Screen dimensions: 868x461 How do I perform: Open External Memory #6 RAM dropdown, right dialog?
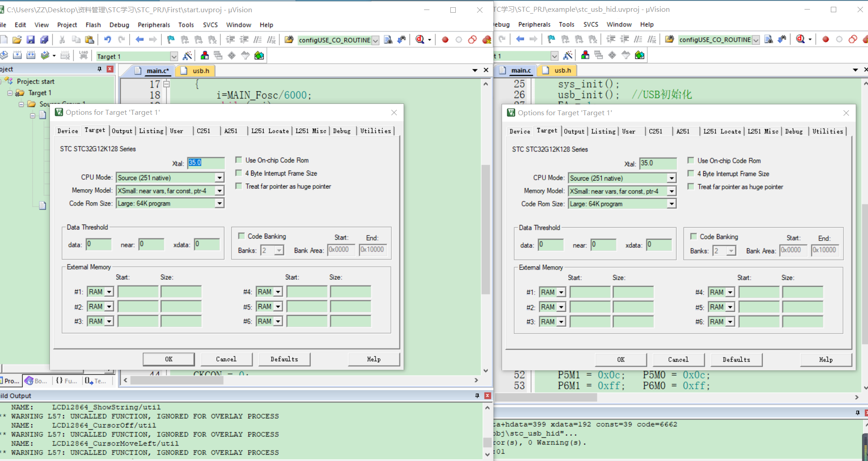pyautogui.click(x=730, y=322)
